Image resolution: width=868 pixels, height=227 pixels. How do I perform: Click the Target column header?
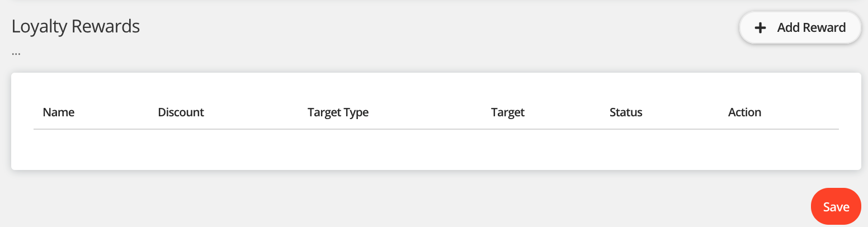[507, 112]
